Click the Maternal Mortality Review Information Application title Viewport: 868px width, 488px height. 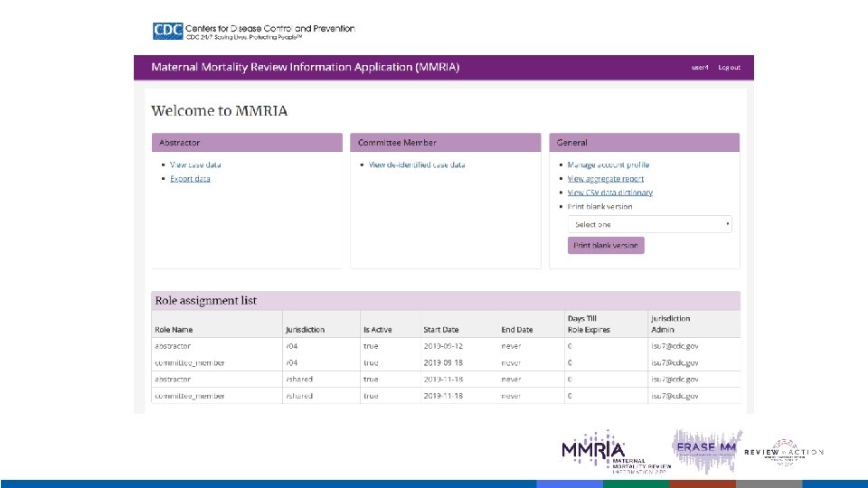pos(305,67)
